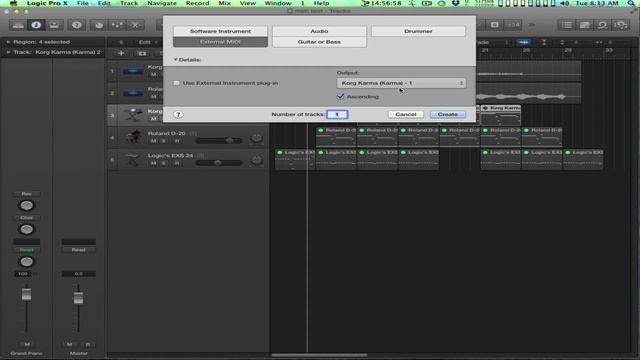Open the Edit dropdown in tracks area
The height and width of the screenshot is (360, 640).
[148, 42]
